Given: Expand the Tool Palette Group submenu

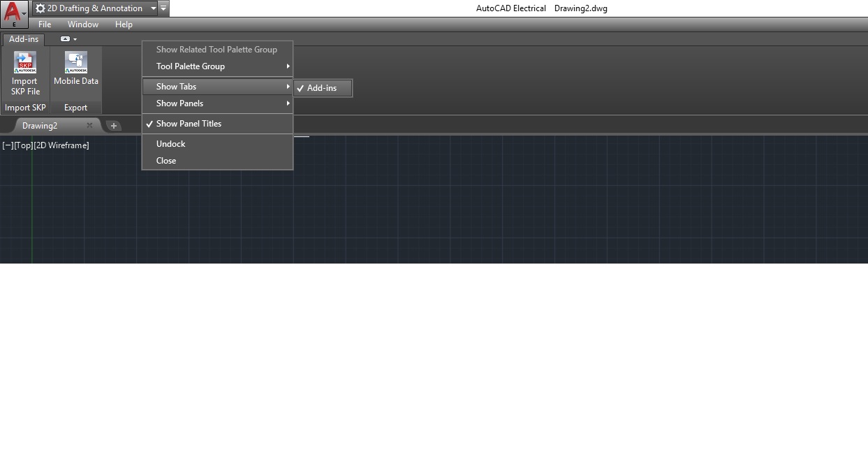Looking at the screenshot, I should coord(217,66).
